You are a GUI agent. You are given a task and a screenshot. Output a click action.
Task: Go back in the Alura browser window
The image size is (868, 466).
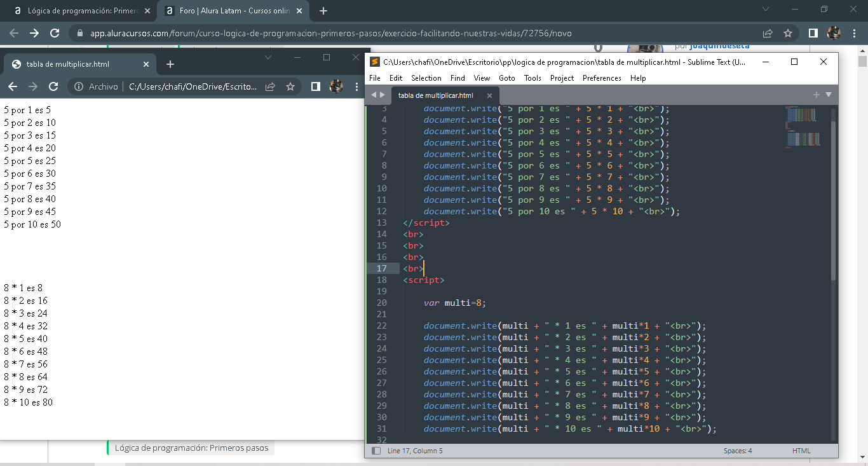pos(14,33)
